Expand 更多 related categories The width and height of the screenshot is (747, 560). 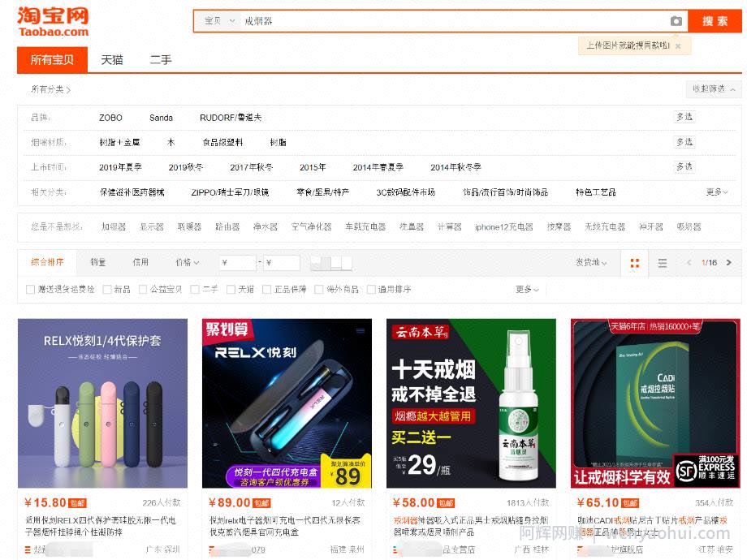[716, 192]
